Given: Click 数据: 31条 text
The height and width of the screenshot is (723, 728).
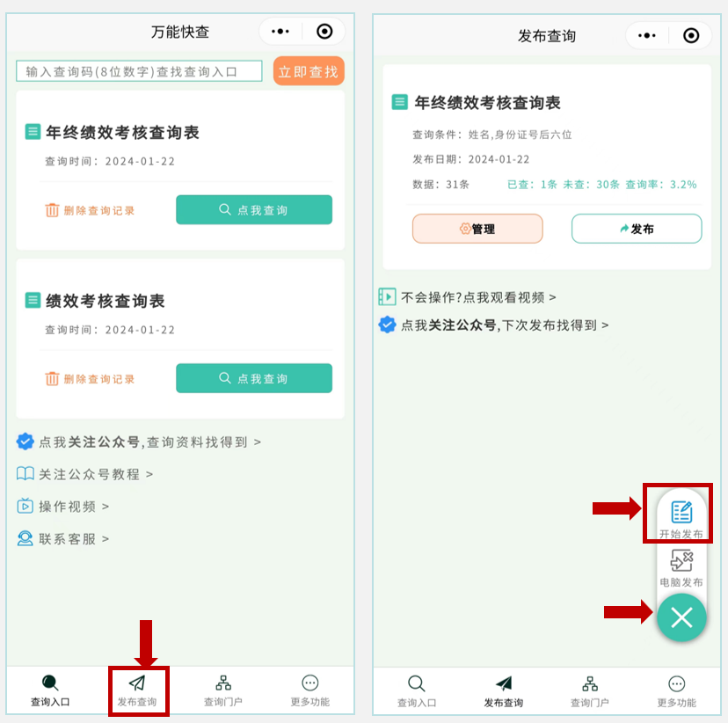Looking at the screenshot, I should point(440,185).
